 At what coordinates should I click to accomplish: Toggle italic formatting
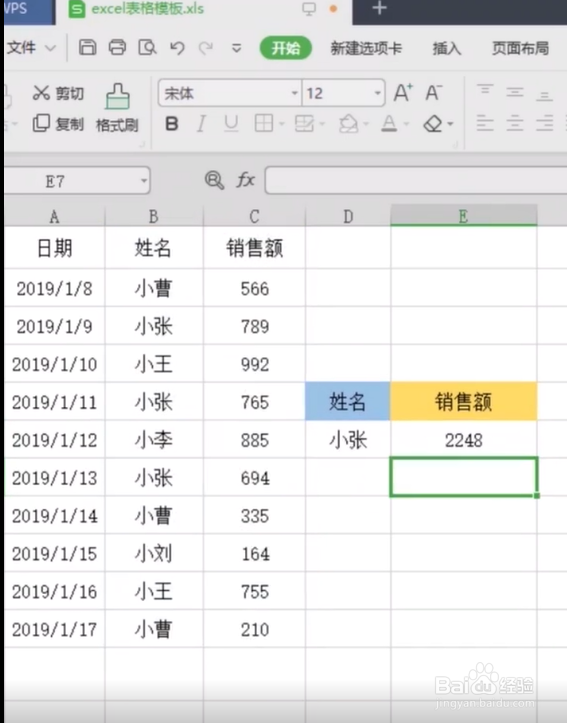pos(201,124)
